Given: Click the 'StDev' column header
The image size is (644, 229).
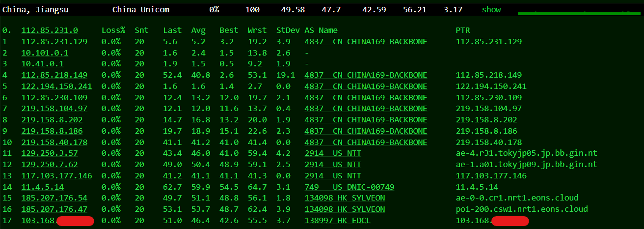Looking at the screenshot, I should [x=288, y=30].
